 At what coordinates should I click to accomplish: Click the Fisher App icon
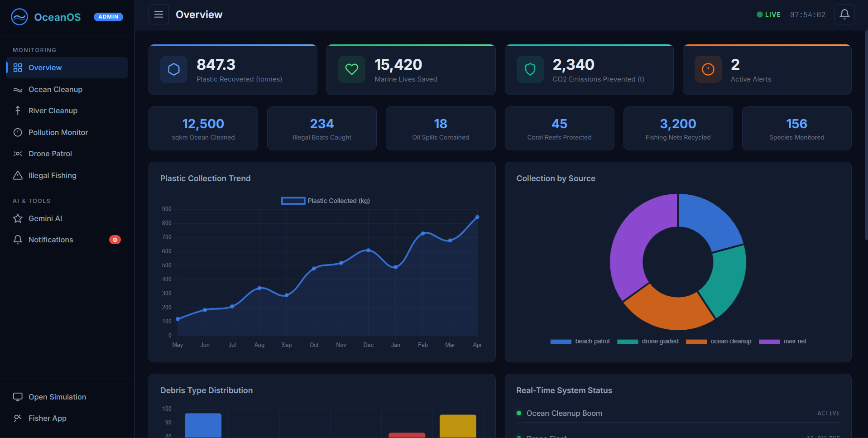point(18,418)
